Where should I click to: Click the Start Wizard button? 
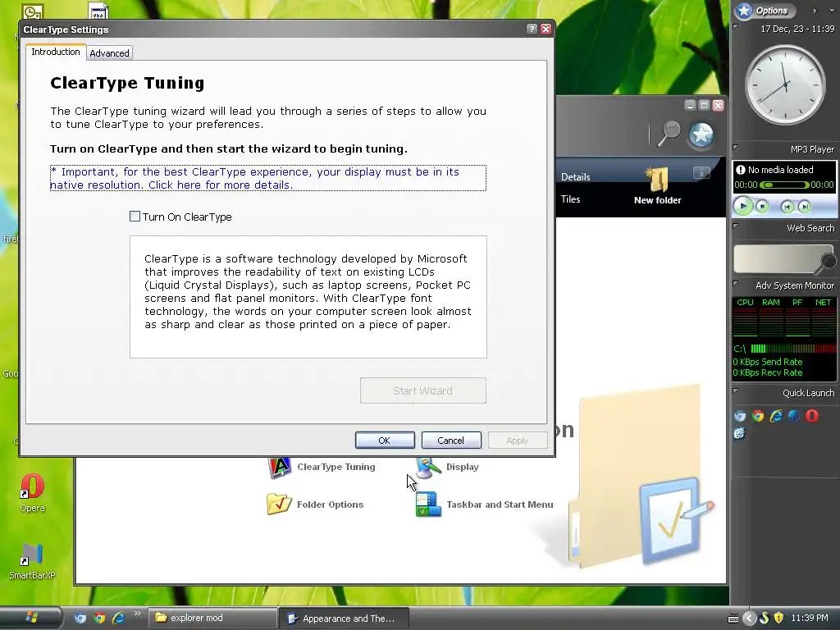(422, 390)
